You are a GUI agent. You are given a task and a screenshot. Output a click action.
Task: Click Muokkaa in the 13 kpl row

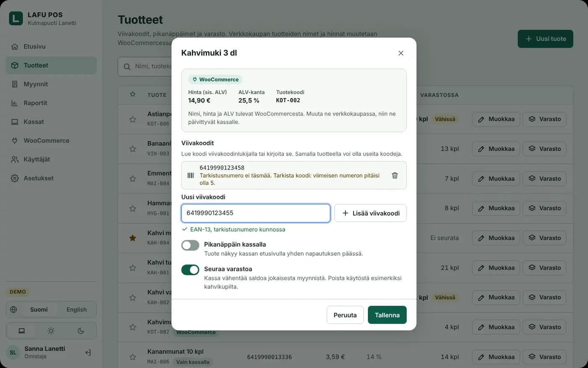[x=496, y=149]
